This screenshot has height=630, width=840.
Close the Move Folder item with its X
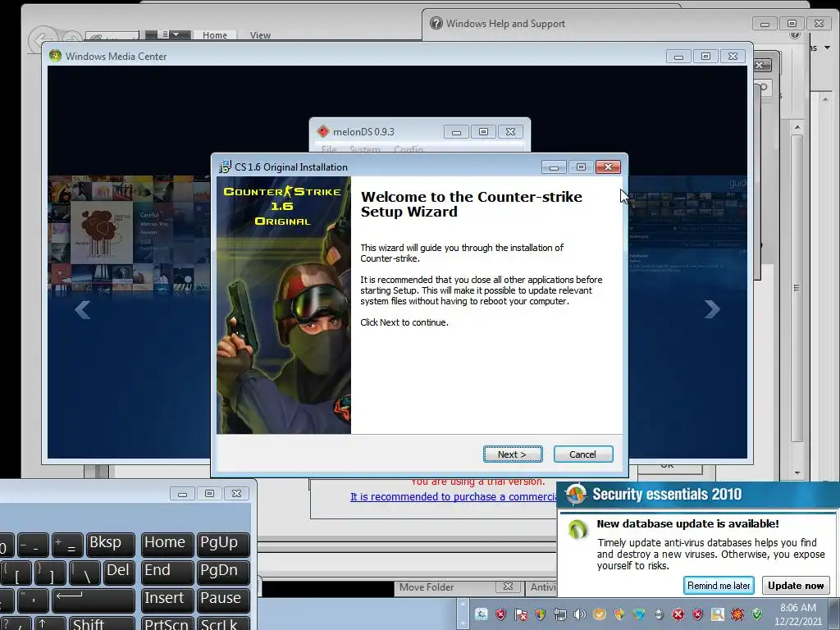click(508, 587)
